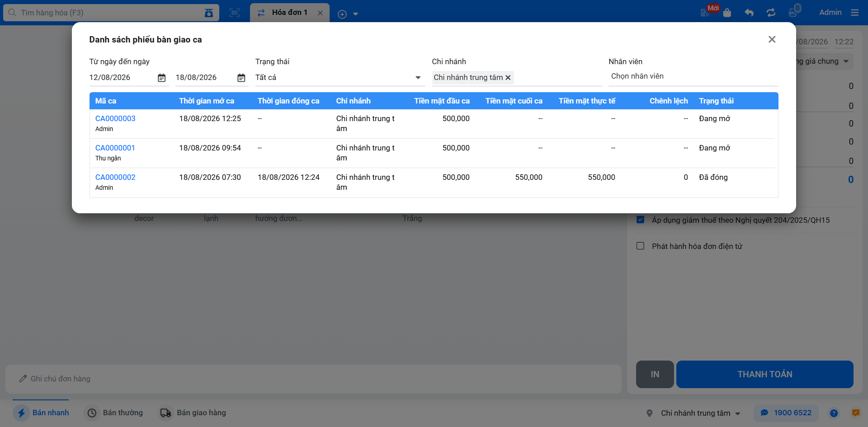The height and width of the screenshot is (427, 868).
Task: Open the e-invoice icon marked Mới
Action: pos(705,13)
